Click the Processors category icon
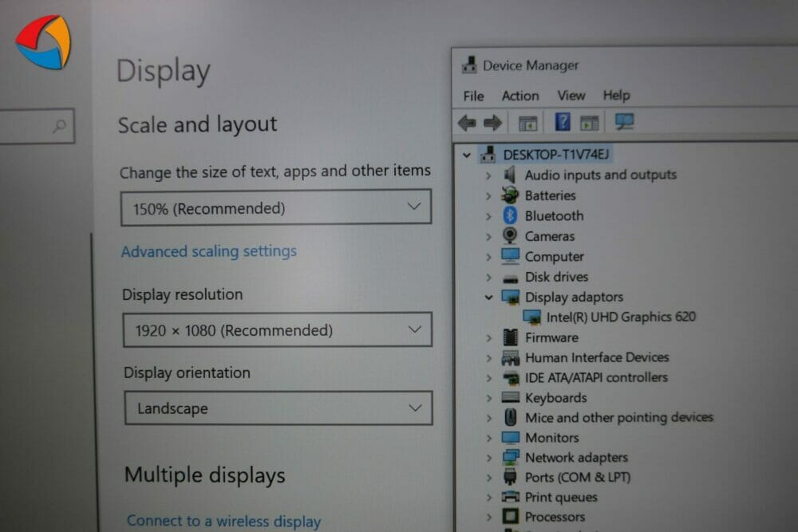Image resolution: width=798 pixels, height=532 pixels. [x=511, y=517]
